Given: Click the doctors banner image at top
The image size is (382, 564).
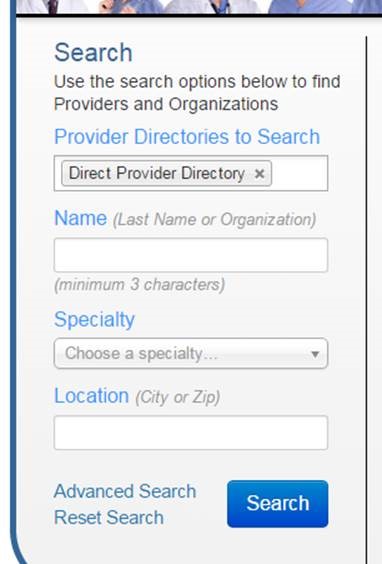Looking at the screenshot, I should (x=199, y=6).
